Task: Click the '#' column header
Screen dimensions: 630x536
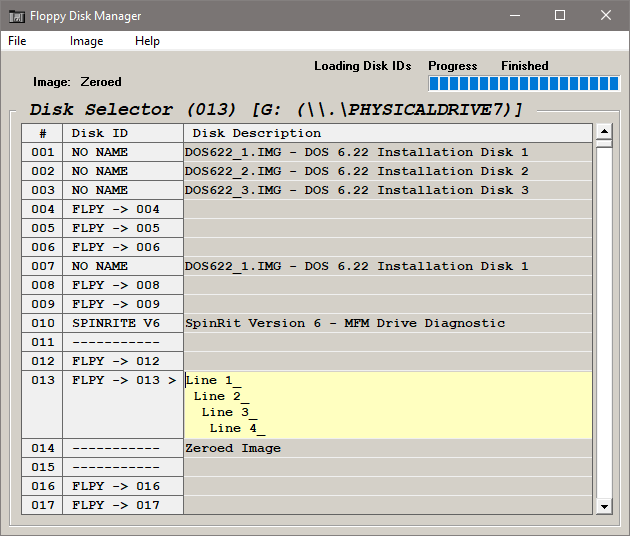Action: coord(43,133)
